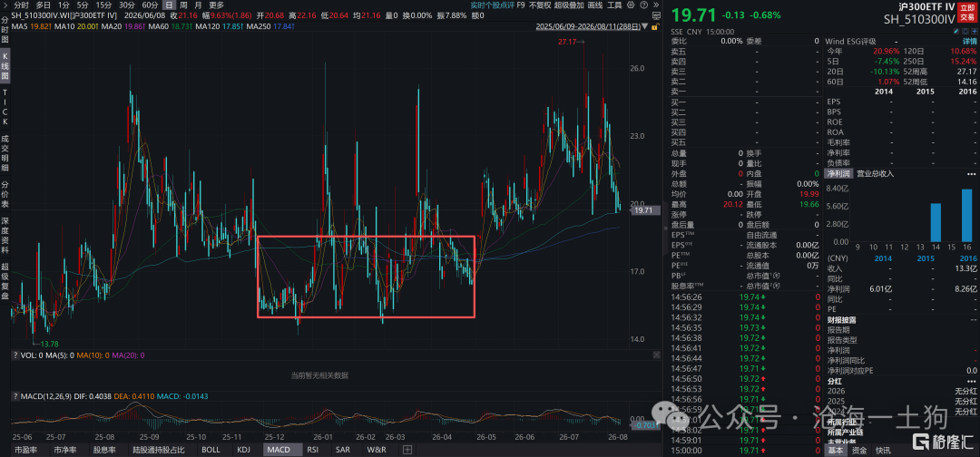
Task: Open the 更多 more intervals dropdown
Action: [216, 5]
